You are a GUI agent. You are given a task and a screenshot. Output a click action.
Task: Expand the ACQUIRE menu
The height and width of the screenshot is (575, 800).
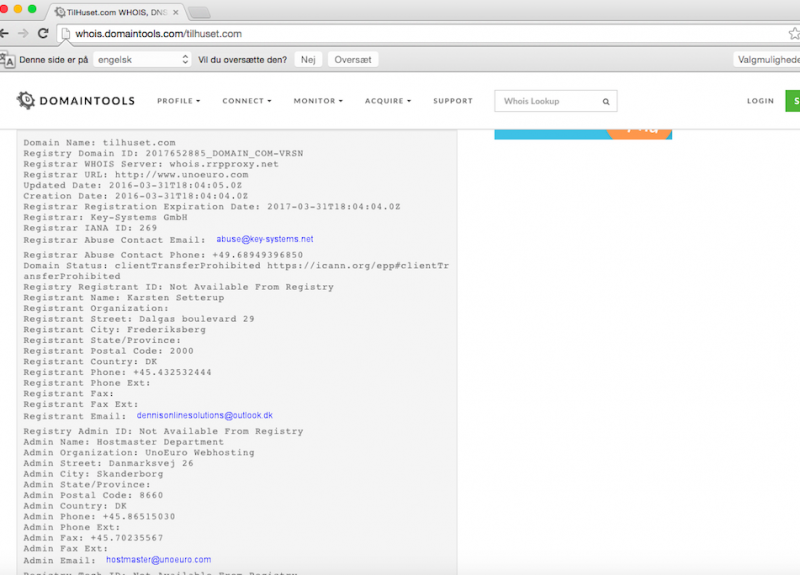click(x=388, y=101)
